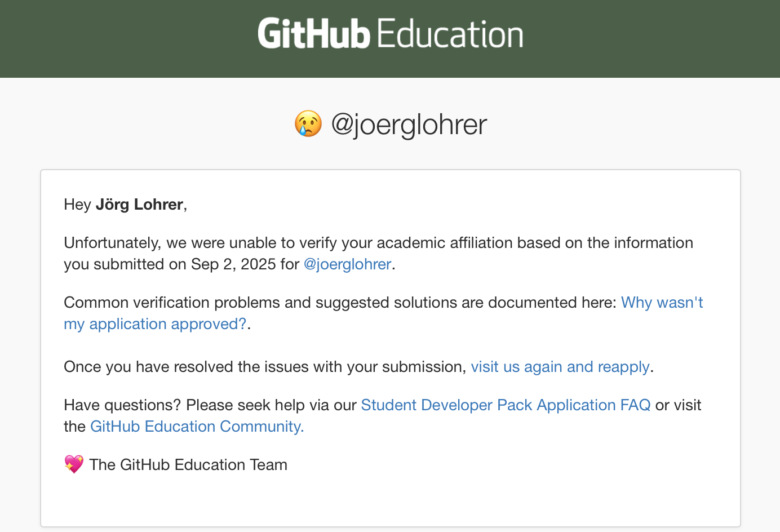Click the "or visit" text after FAQ link
Screen dimensions: 780x532
(x=678, y=405)
